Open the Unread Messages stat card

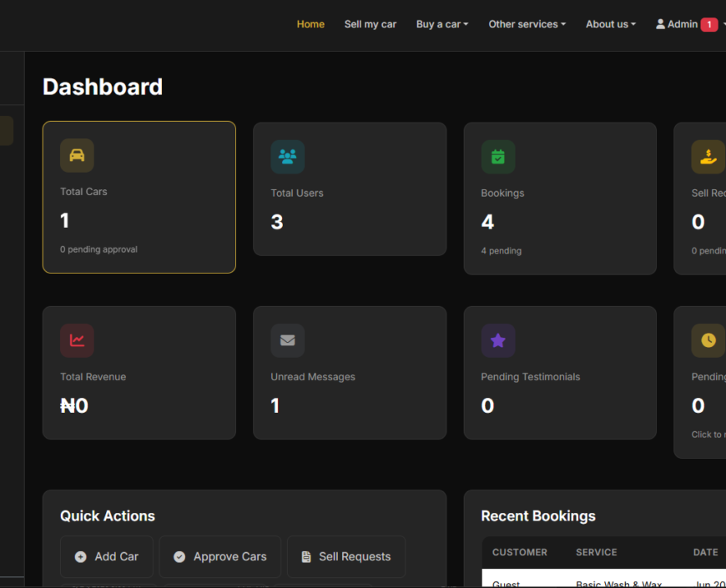(350, 373)
